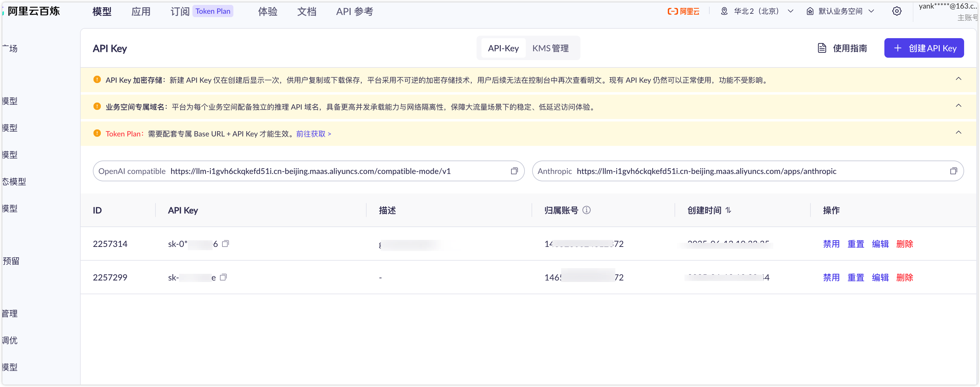Open the 体验 top menu

pos(267,11)
